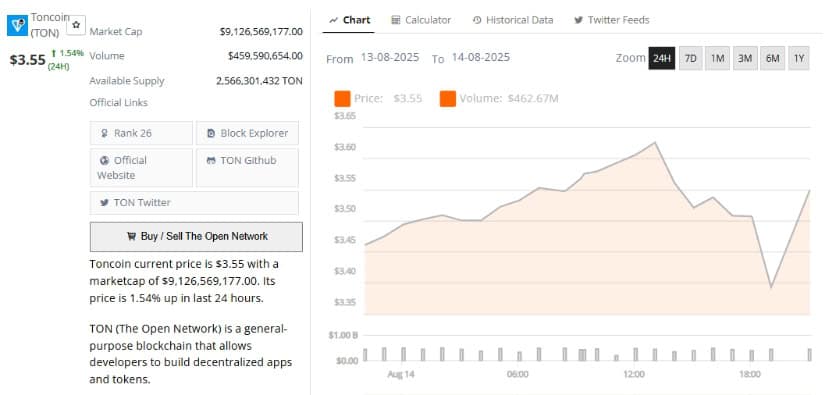Click the 18:00 time axis label
This screenshot has width=825, height=395.
[x=750, y=374]
